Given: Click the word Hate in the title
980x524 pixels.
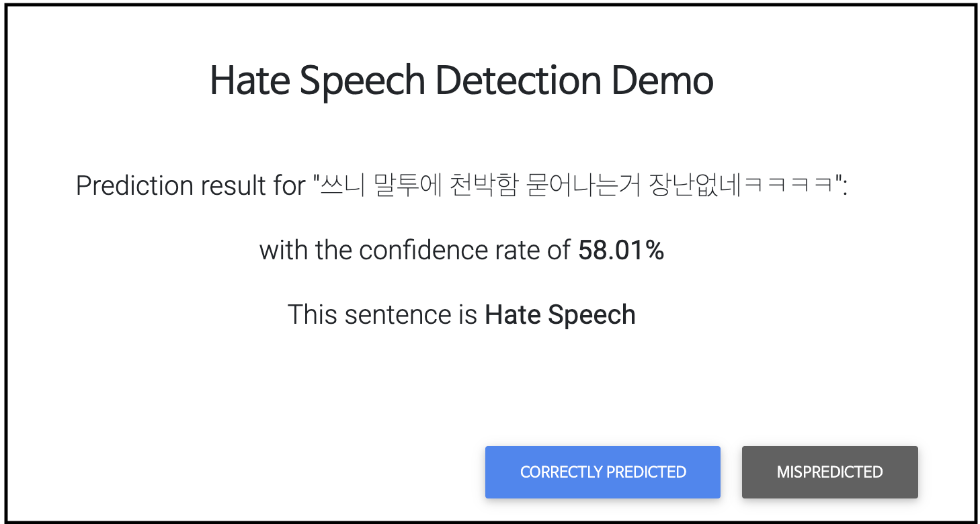Looking at the screenshot, I should click(249, 81).
